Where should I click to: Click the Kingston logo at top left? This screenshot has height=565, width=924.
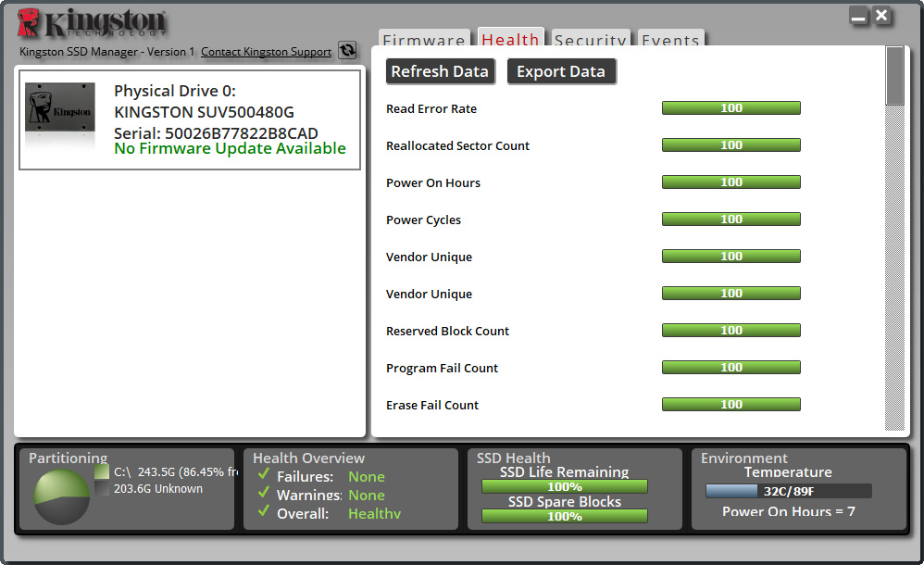pos(93,22)
